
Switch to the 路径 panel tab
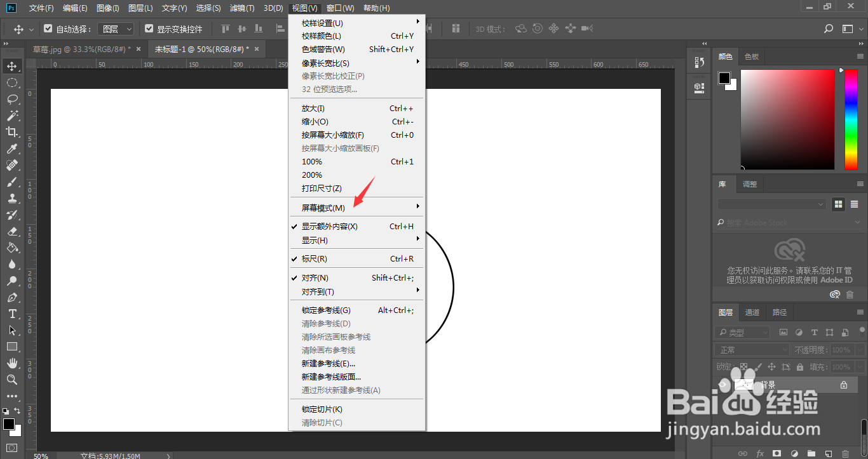779,312
